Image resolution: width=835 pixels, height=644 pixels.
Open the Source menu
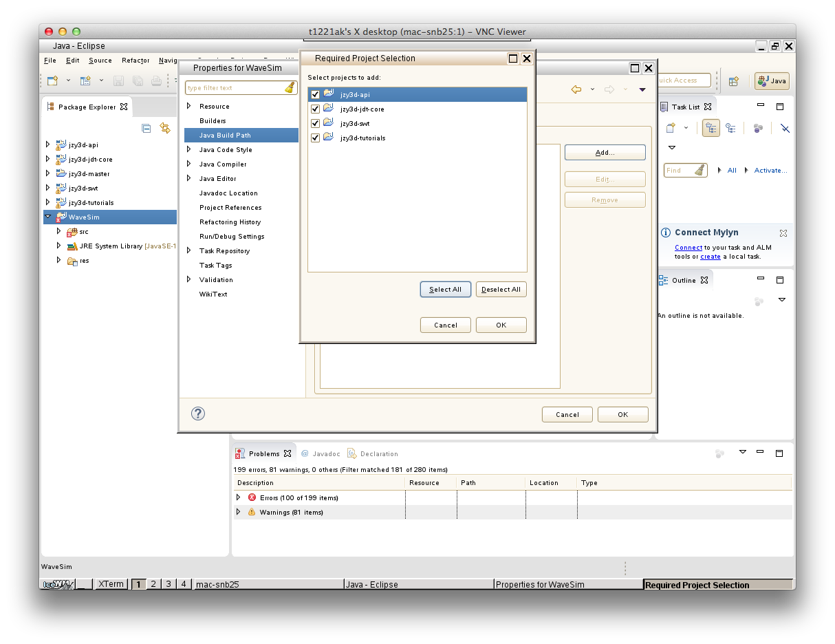(x=100, y=61)
